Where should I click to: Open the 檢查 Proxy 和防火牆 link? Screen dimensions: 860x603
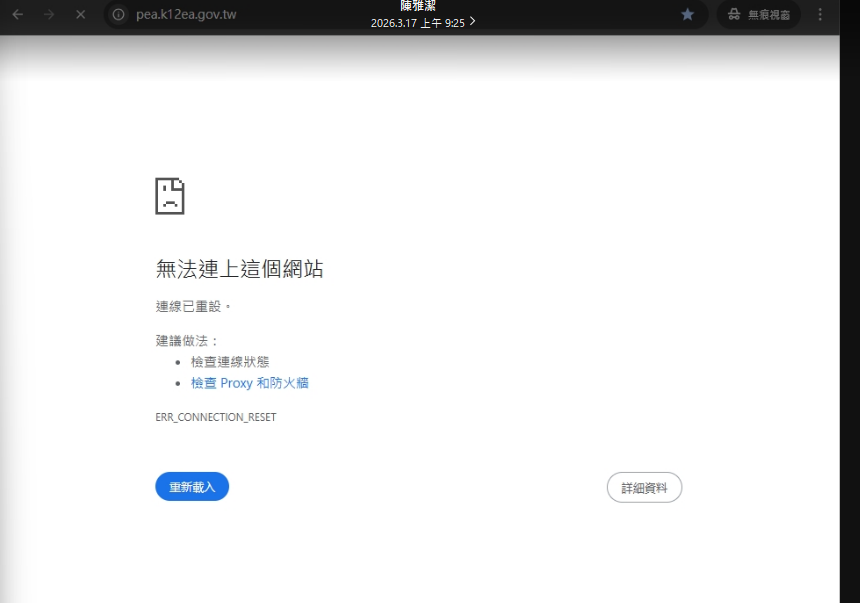[x=250, y=383]
